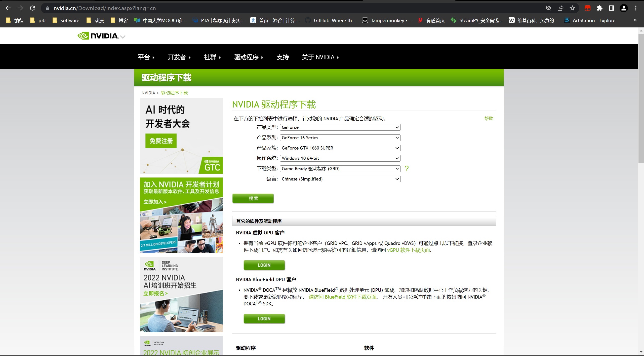This screenshot has height=356, width=644.
Task: Open the 关于 NVIDIA navigation menu
Action: [320, 57]
